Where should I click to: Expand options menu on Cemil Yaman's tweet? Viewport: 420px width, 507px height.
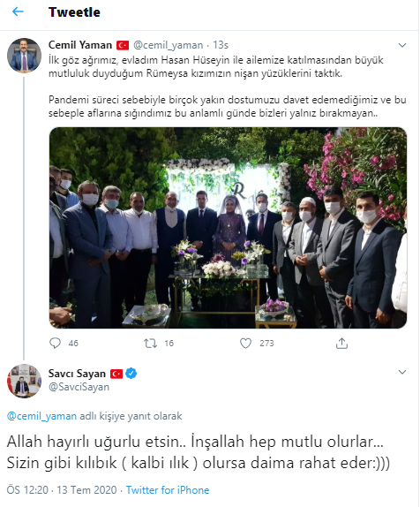(x=401, y=45)
